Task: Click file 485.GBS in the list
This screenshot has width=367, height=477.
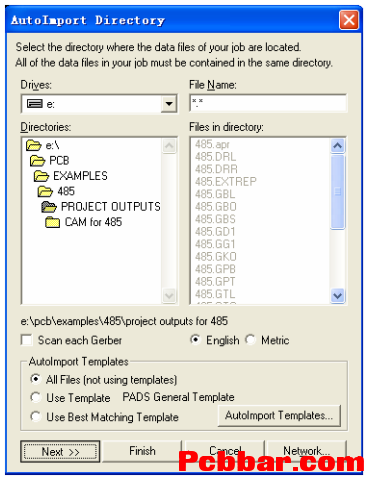Action: tap(215, 219)
